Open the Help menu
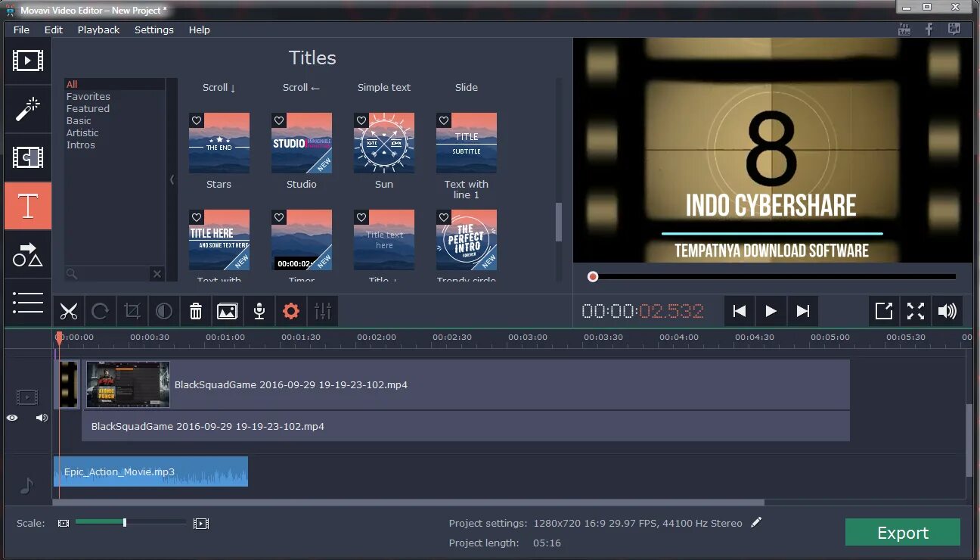The image size is (980, 560). click(200, 30)
